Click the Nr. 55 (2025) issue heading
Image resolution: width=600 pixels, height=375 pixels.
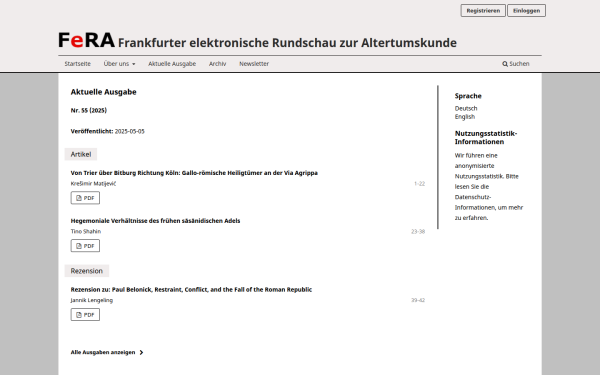coord(89,110)
